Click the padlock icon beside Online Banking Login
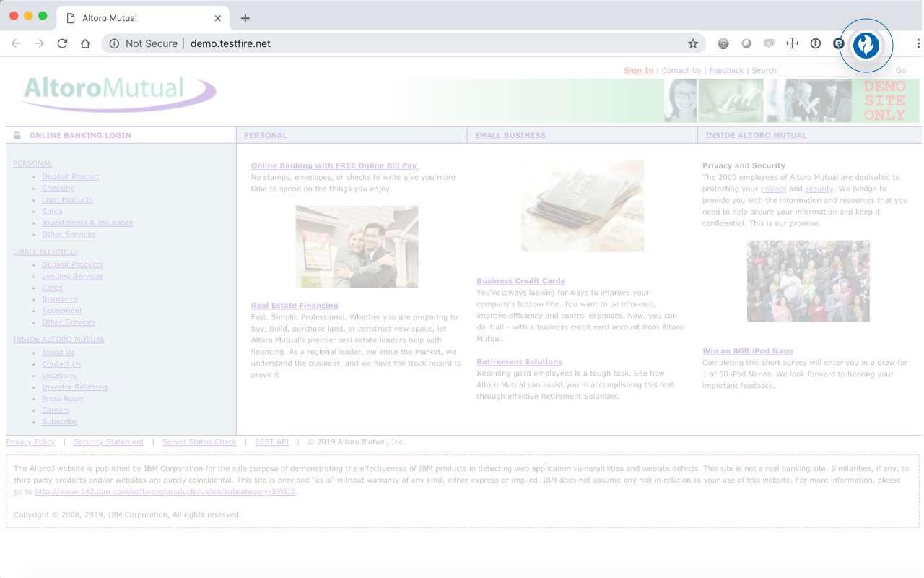 pyautogui.click(x=16, y=135)
